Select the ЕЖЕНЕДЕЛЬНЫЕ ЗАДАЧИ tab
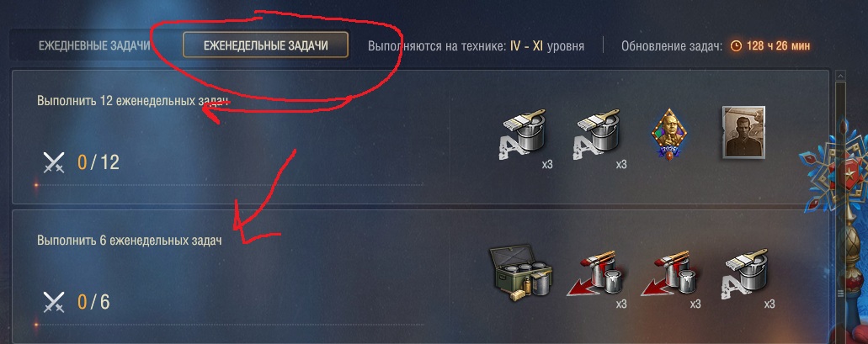The image size is (868, 344). 265,45
